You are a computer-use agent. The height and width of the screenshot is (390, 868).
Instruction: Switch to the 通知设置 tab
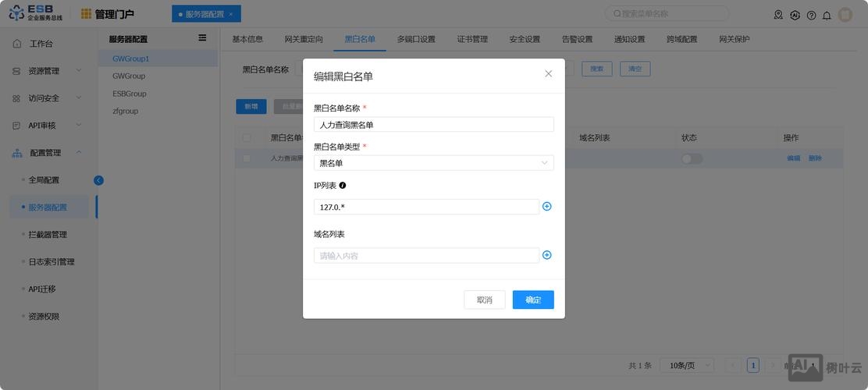(x=629, y=39)
